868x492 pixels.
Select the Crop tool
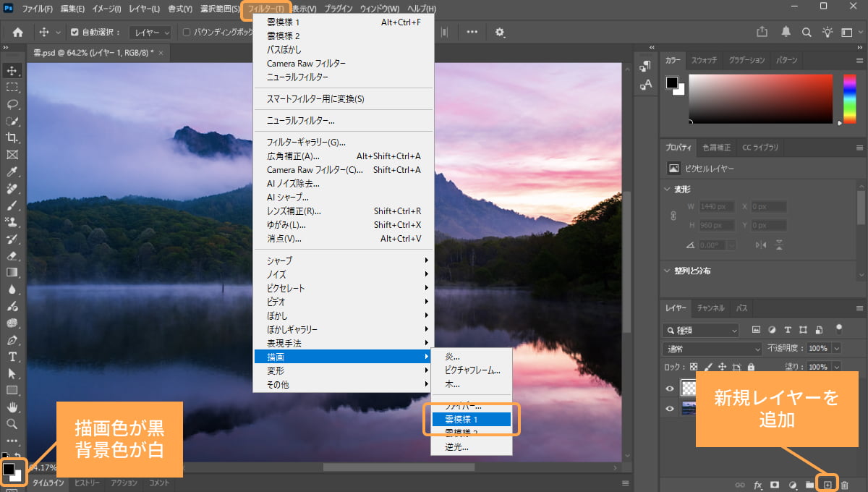pyautogui.click(x=12, y=137)
